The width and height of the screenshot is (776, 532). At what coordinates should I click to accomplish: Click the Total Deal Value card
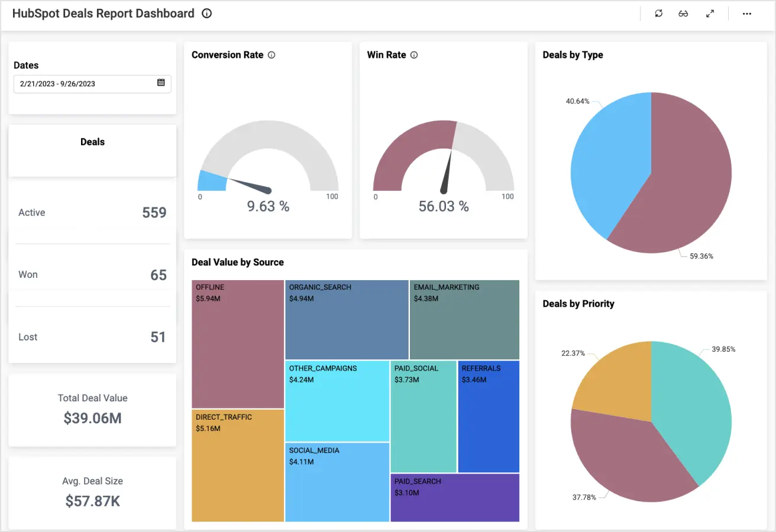coord(92,410)
